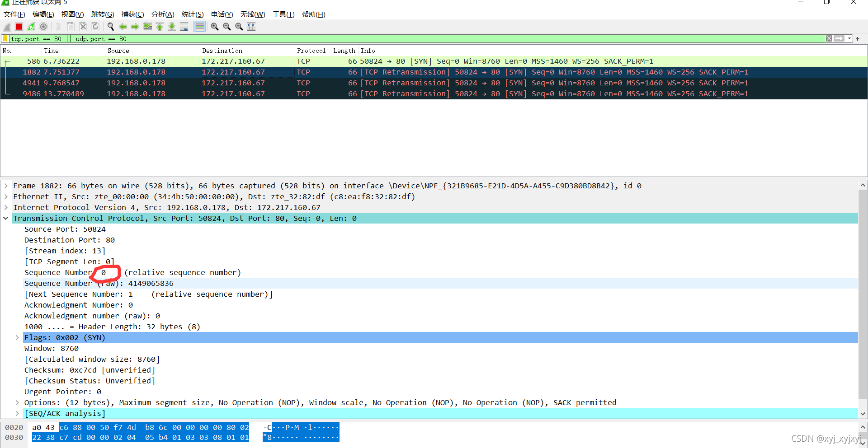The image size is (868, 448).
Task: Open the 视图(V) menu
Action: (x=72, y=14)
